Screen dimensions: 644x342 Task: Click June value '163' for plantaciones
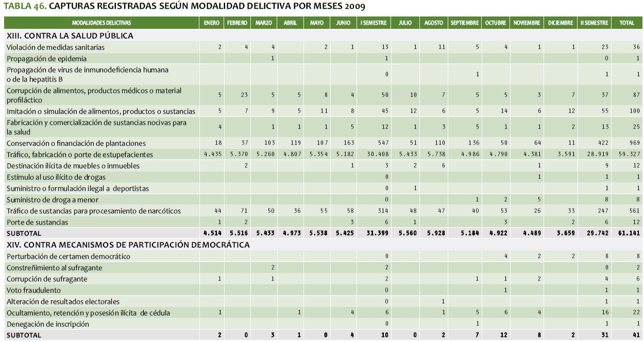(x=348, y=143)
